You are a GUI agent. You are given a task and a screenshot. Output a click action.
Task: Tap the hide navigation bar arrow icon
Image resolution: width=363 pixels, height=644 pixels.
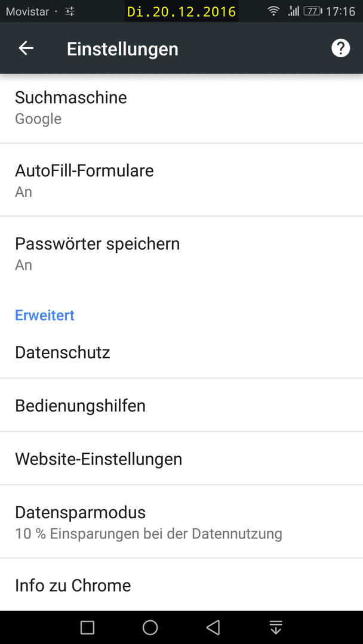(275, 627)
